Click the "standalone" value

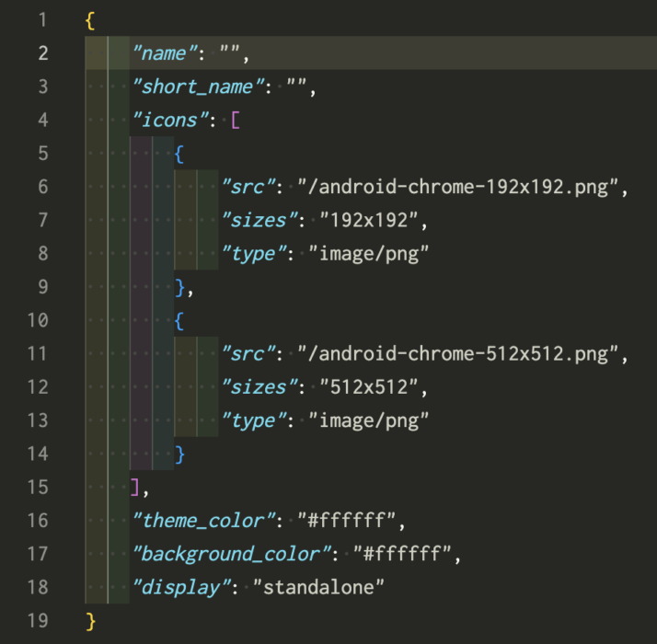click(319, 588)
